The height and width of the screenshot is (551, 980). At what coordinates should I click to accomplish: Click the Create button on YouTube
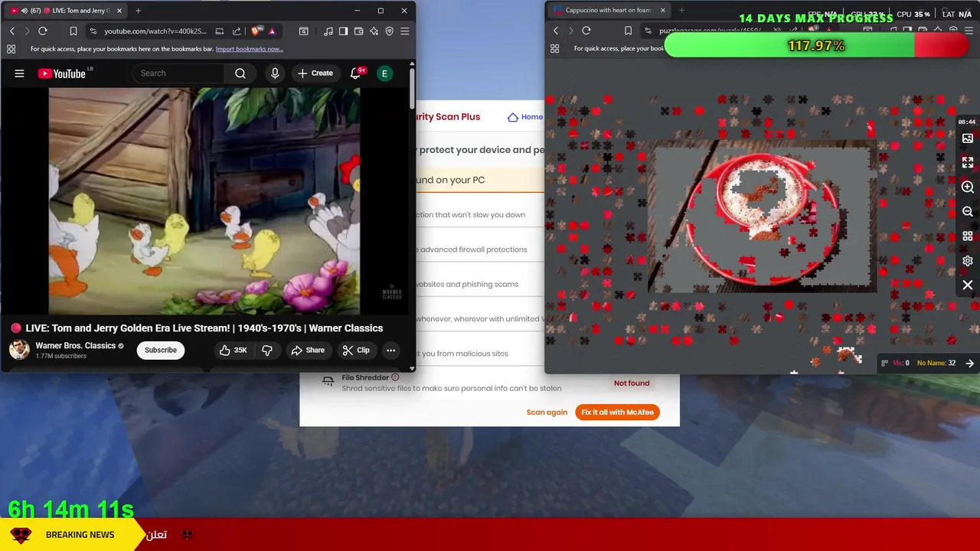click(x=315, y=73)
